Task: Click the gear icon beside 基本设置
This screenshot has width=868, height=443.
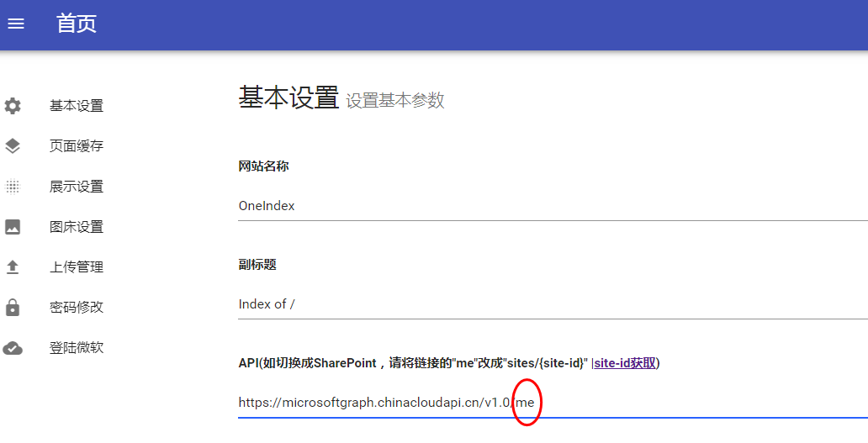Action: (x=13, y=106)
